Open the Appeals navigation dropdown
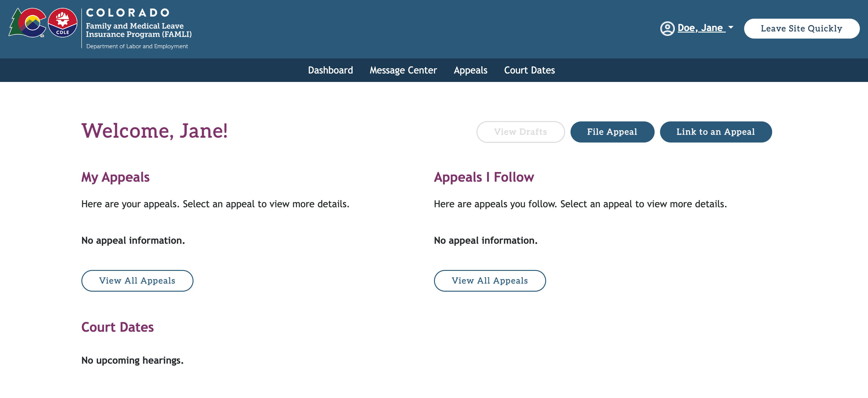868x398 pixels. click(x=470, y=70)
